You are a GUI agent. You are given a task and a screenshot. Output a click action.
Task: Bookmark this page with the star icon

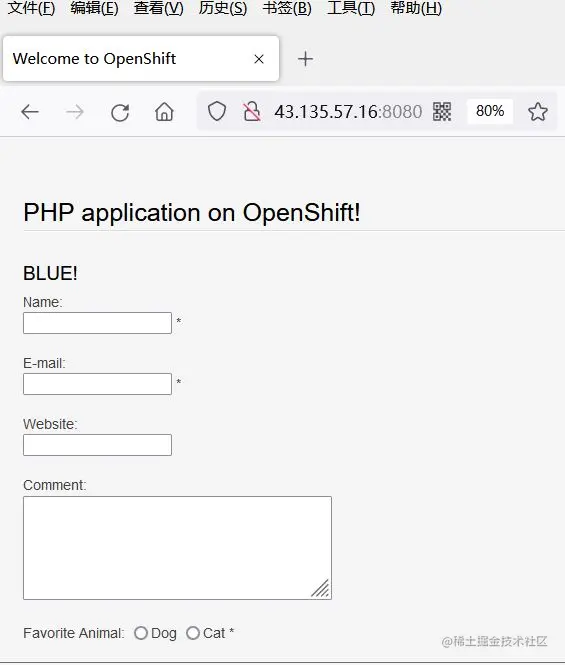coord(538,112)
